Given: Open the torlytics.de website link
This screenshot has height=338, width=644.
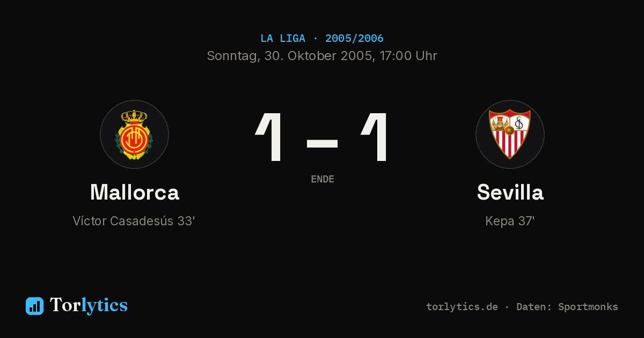Looking at the screenshot, I should point(462,307).
